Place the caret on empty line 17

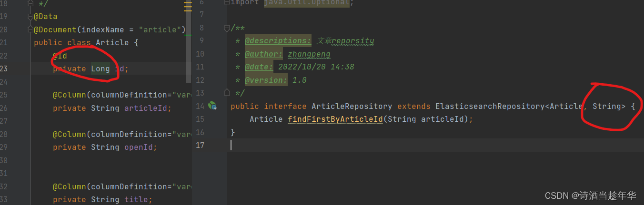[x=435, y=145]
